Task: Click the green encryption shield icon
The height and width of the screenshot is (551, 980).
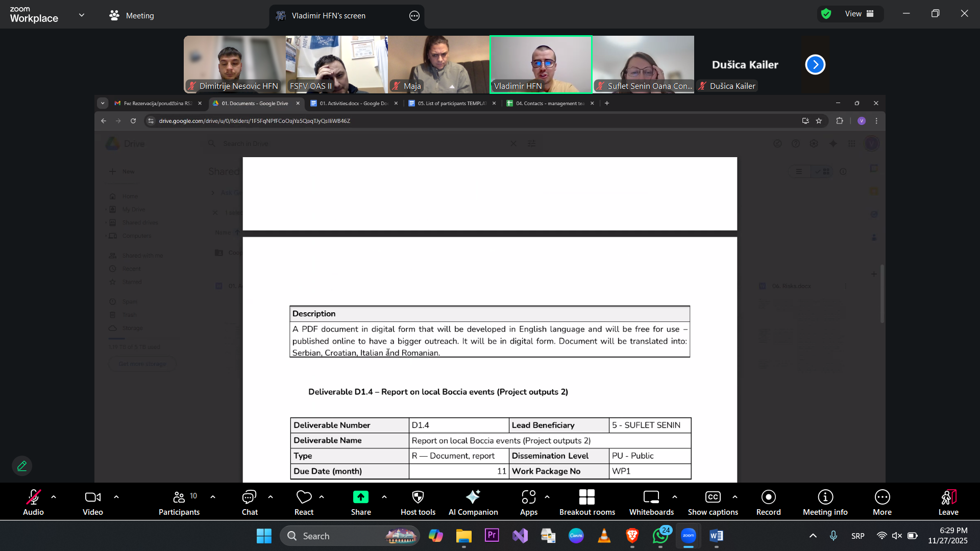Action: 826,14
